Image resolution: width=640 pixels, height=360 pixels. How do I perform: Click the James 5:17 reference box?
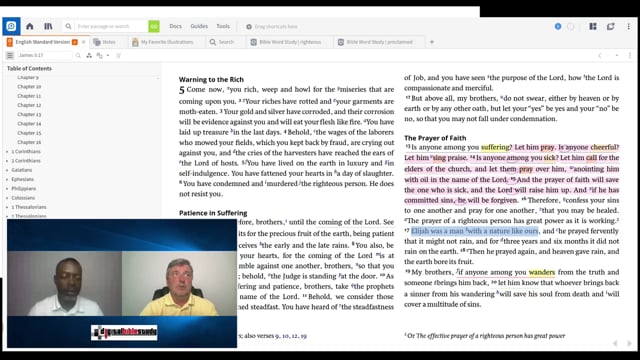[44, 56]
